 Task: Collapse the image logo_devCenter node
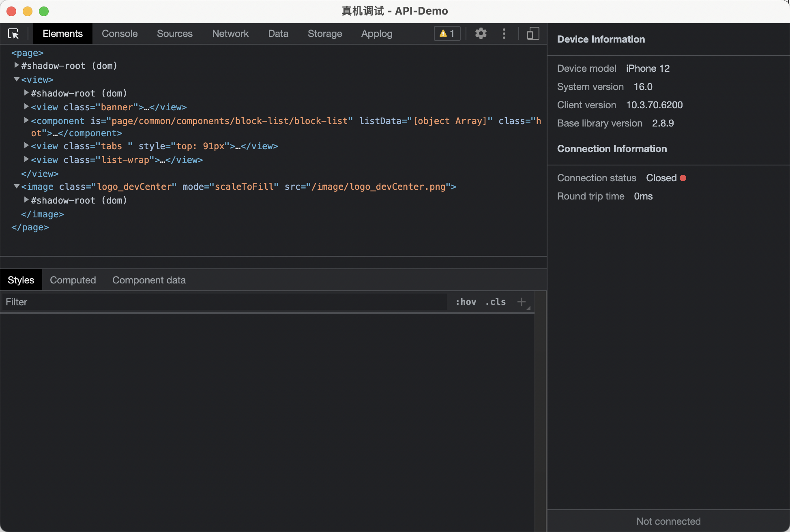pos(17,187)
